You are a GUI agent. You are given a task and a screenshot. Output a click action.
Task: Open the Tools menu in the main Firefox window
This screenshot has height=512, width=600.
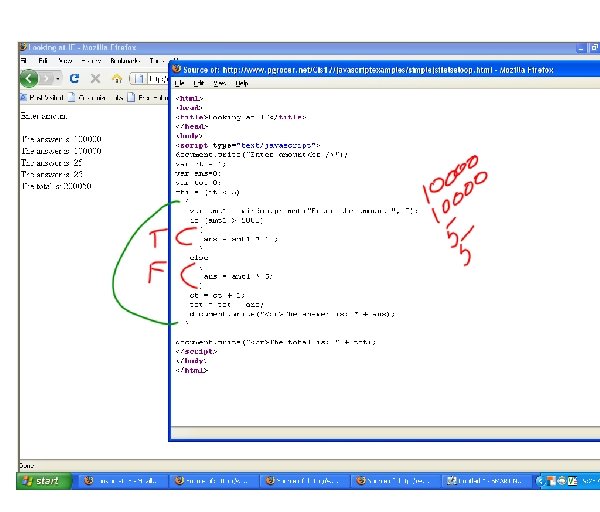156,60
